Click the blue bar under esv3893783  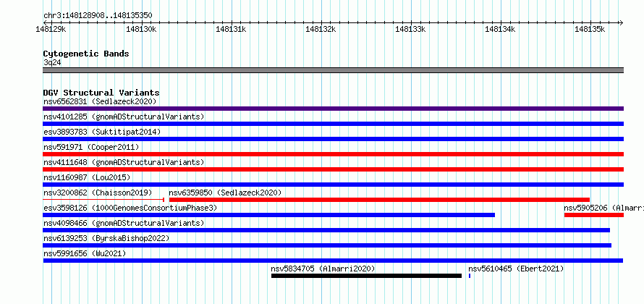[x=333, y=139]
